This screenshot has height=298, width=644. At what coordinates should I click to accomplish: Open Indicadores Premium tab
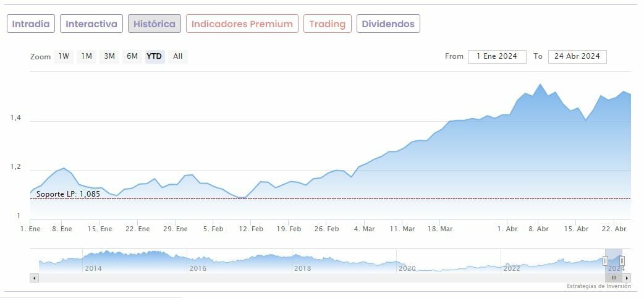click(x=242, y=24)
